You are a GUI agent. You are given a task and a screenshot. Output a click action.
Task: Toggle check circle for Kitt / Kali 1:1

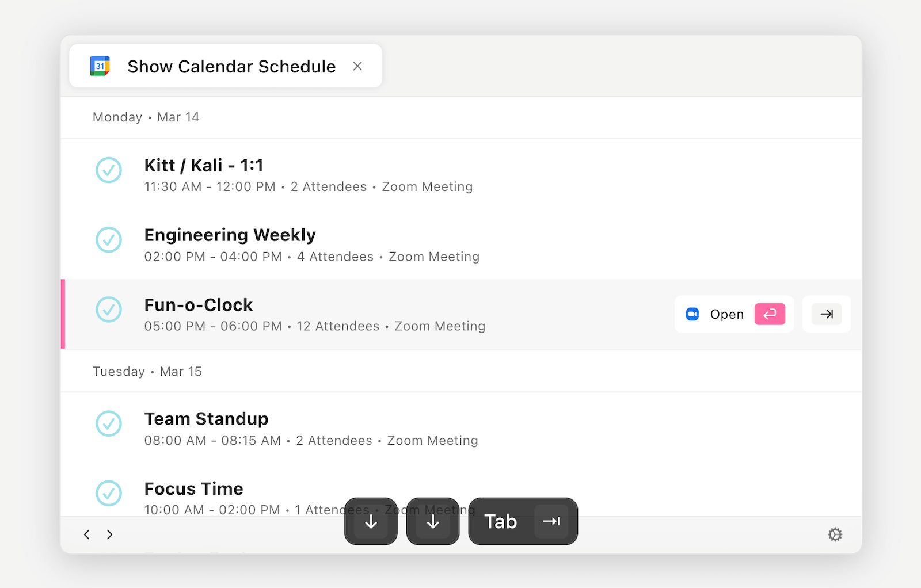click(109, 170)
